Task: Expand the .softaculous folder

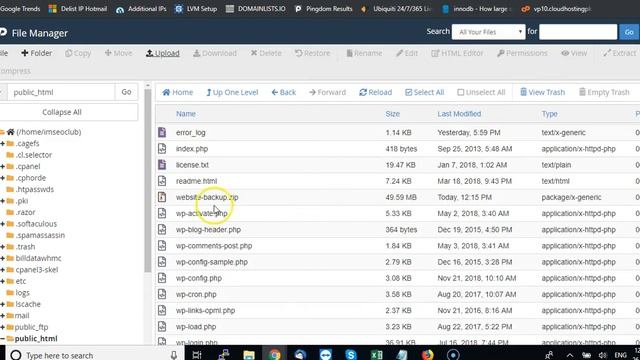Action: (x=2, y=224)
